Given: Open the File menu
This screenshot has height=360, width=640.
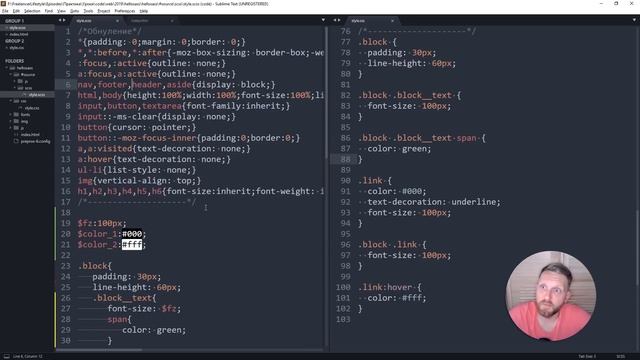Looking at the screenshot, I should (x=5, y=11).
